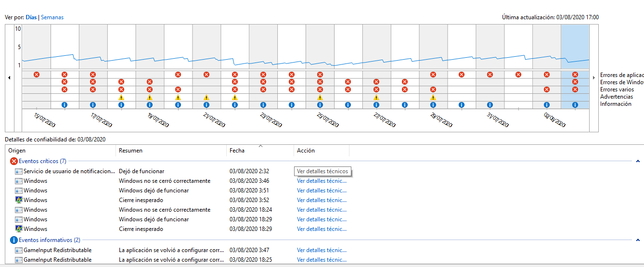Open technical details for the 18:24 Windows event

pyautogui.click(x=322, y=210)
